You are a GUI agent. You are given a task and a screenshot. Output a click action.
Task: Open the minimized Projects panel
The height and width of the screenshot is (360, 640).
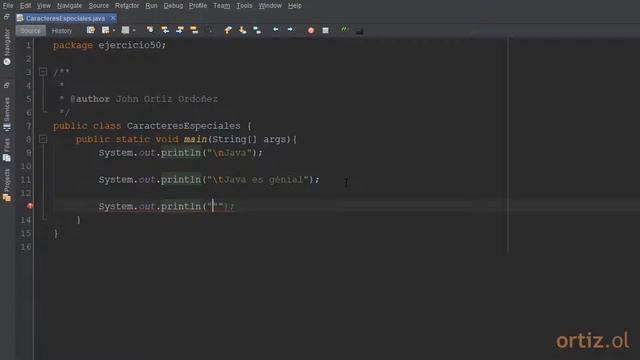7,185
